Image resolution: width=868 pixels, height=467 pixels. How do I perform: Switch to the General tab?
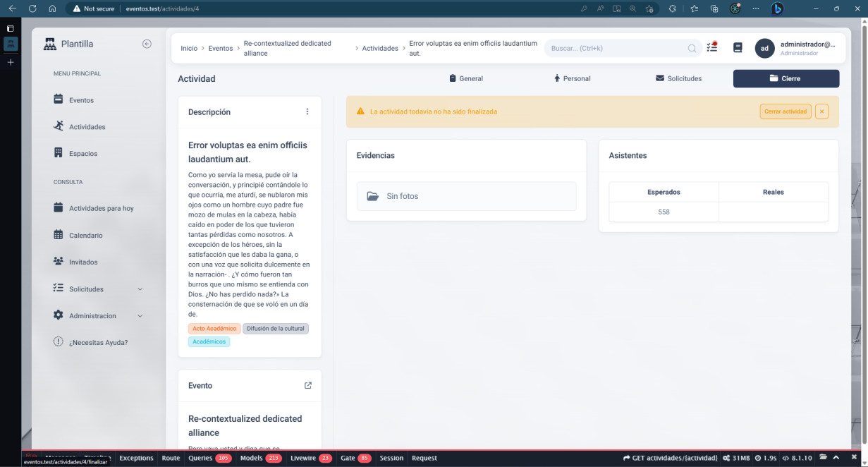466,78
